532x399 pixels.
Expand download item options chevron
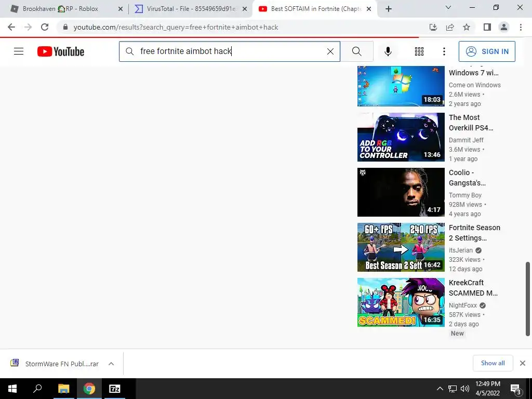coord(111,364)
